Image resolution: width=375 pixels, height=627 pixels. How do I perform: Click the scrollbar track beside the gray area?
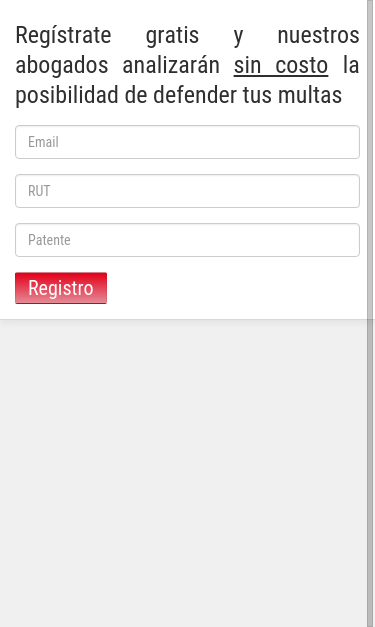point(371,472)
